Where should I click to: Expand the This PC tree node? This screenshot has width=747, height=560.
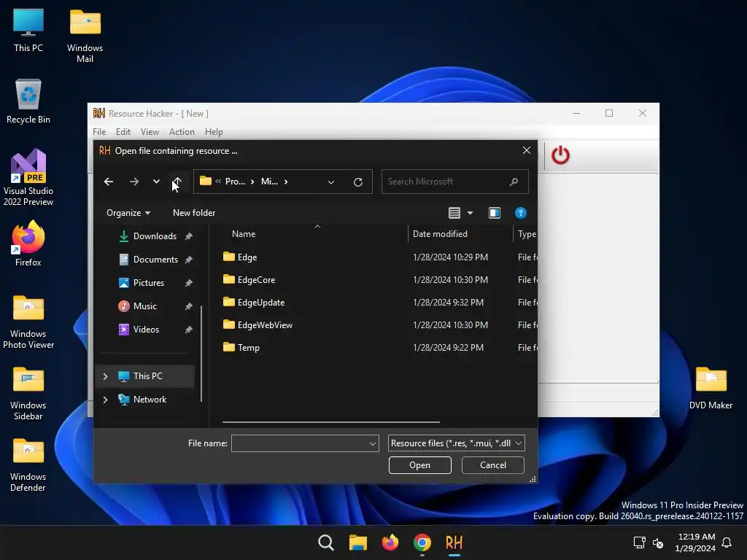(105, 376)
